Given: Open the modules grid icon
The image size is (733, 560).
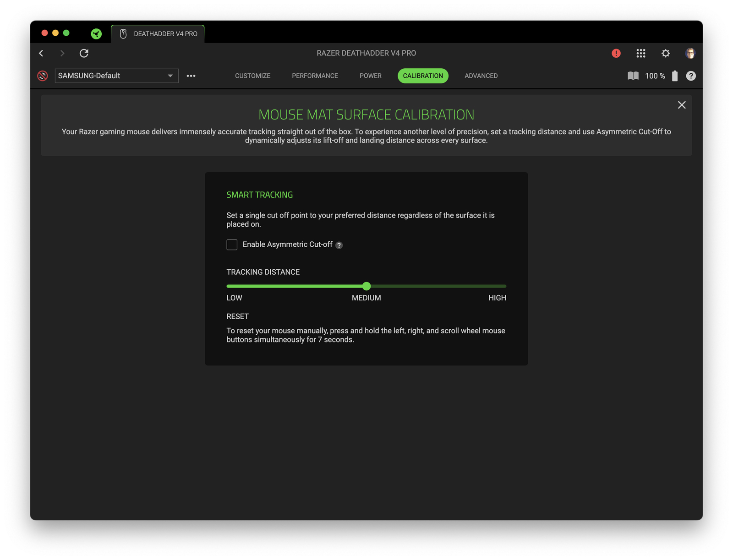Looking at the screenshot, I should point(641,53).
